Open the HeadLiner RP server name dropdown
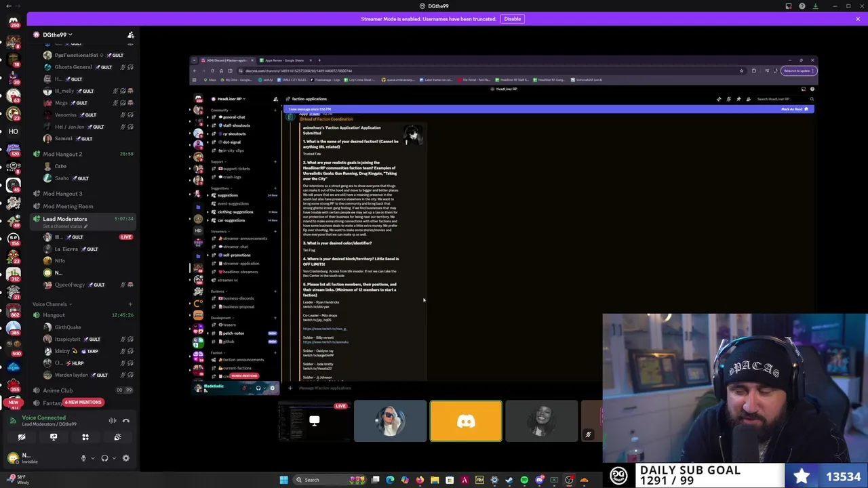This screenshot has height=488, width=868. 231,99
